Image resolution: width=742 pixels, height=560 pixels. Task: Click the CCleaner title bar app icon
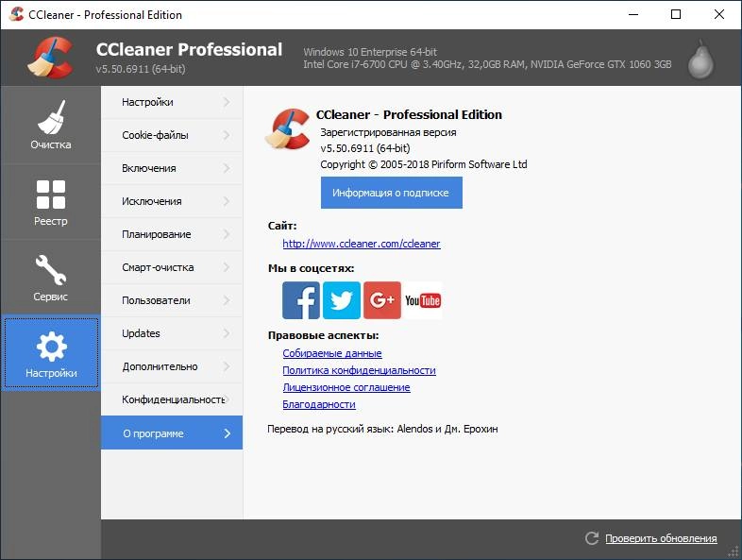pyautogui.click(x=16, y=14)
